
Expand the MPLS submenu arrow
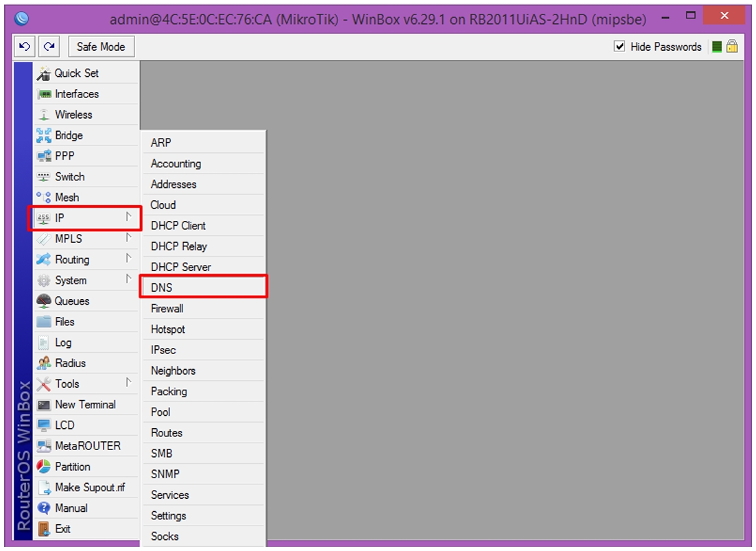(x=129, y=238)
